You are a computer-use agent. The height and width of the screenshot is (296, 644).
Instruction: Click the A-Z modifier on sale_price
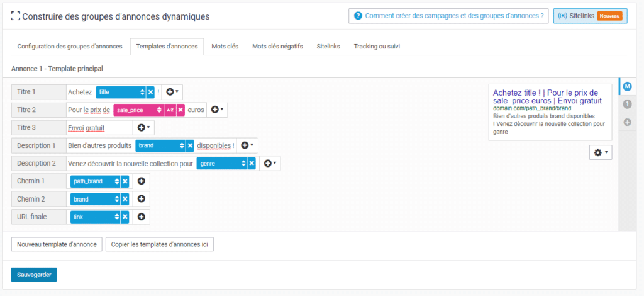point(170,110)
